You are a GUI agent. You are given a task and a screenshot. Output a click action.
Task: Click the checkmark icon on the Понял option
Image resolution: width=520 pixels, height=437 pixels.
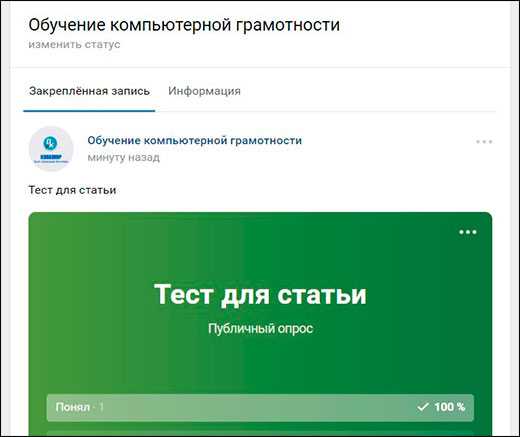pos(423,407)
